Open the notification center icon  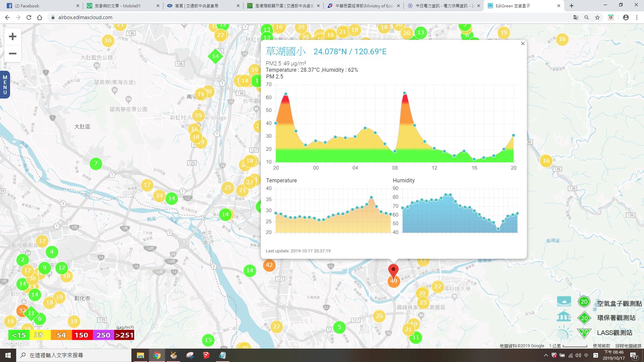(634, 356)
